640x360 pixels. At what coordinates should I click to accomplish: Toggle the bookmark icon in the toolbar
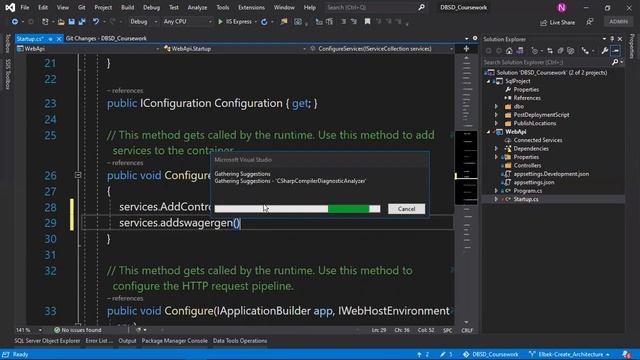[367, 22]
